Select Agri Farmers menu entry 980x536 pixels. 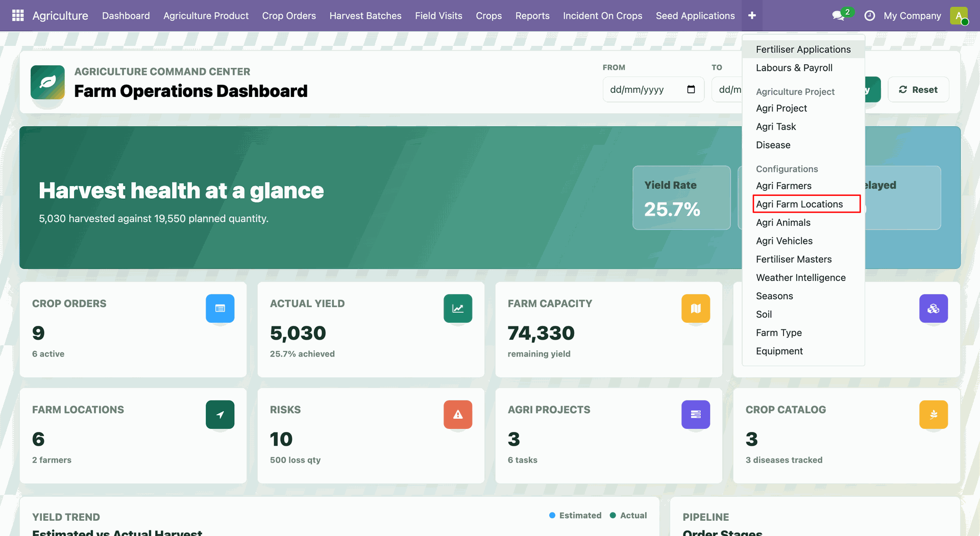click(803, 186)
